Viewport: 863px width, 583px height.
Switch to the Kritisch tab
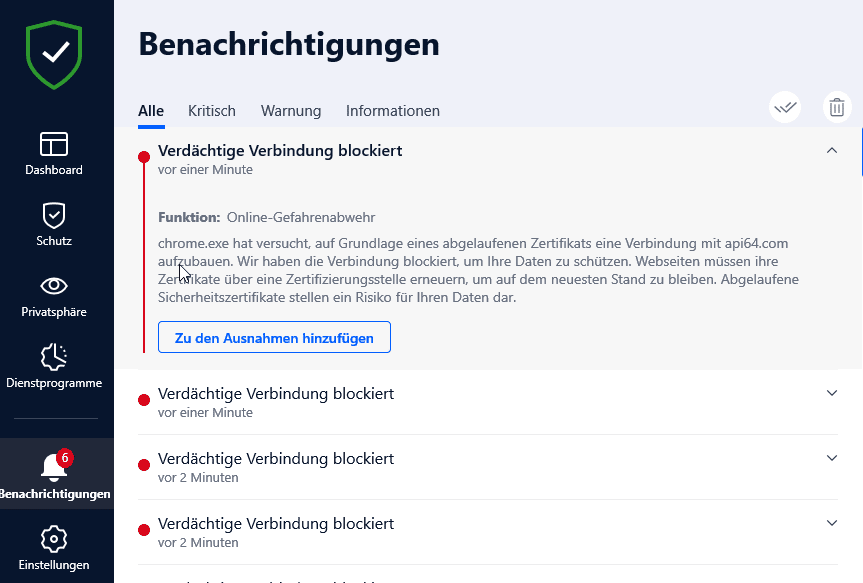tap(212, 111)
